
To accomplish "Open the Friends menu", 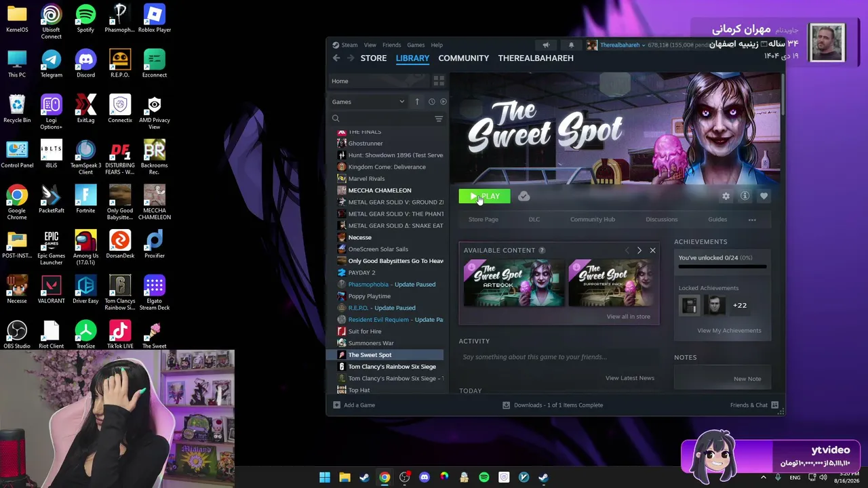I will tap(391, 45).
